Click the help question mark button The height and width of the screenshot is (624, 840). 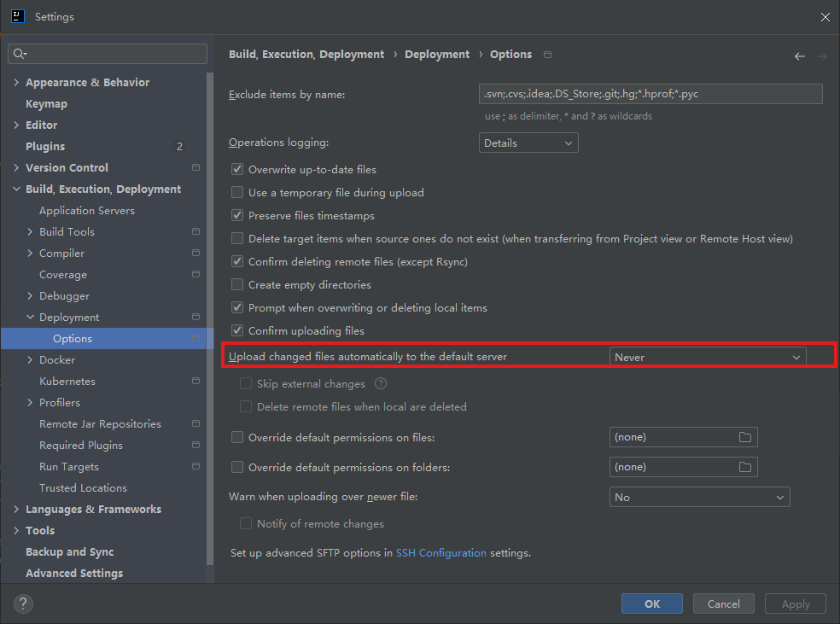tap(24, 604)
